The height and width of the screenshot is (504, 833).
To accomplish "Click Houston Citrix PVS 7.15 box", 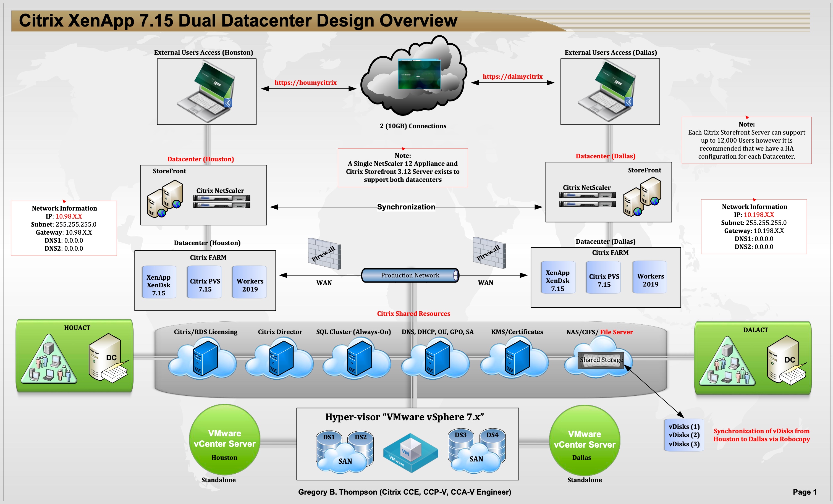I will [x=204, y=282].
